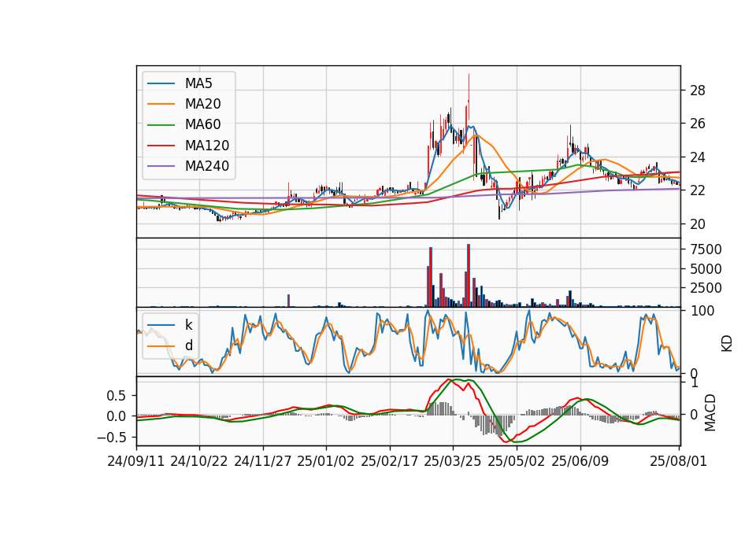756x543 pixels.
Task: Click the date label 25/01/02
Action: [x=326, y=461]
